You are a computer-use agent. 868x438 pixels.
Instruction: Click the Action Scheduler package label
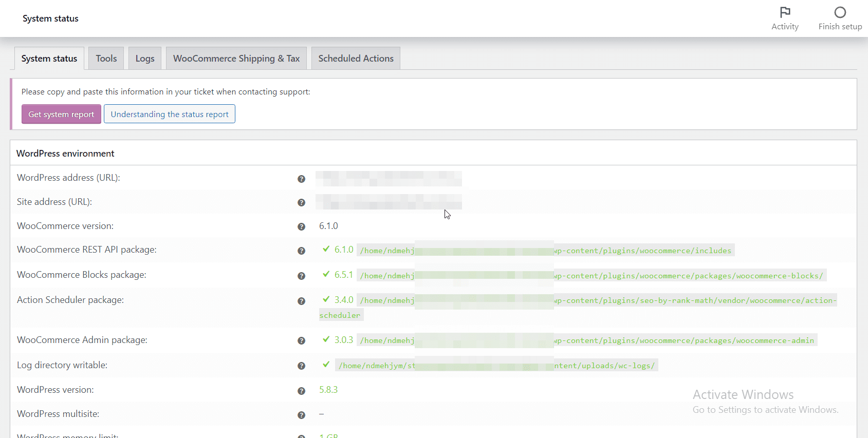[x=70, y=300]
